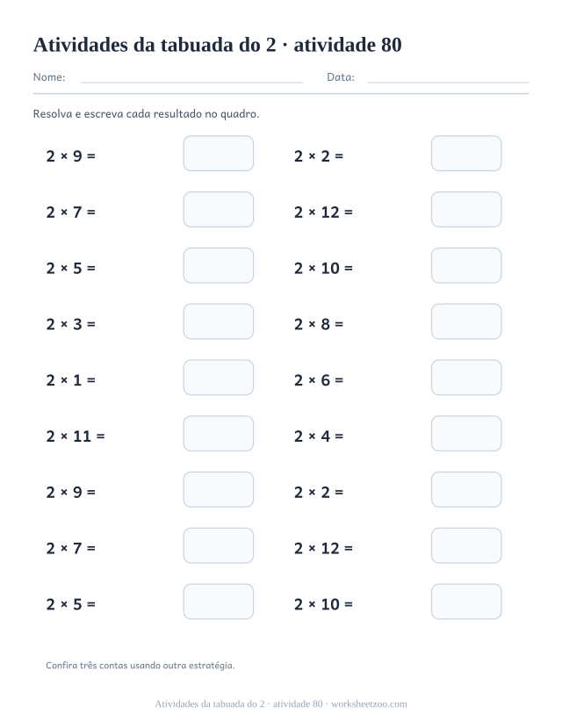Select the answer box for first 2 × 2
The width and height of the screenshot is (562, 728).
coord(466,154)
